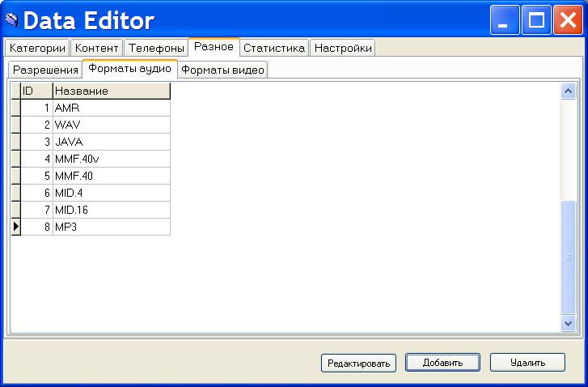588x387 pixels.
Task: Select the Разное tab
Action: point(214,47)
